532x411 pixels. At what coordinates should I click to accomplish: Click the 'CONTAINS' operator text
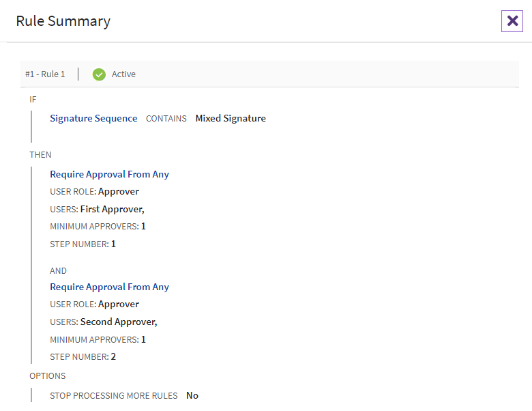click(166, 119)
